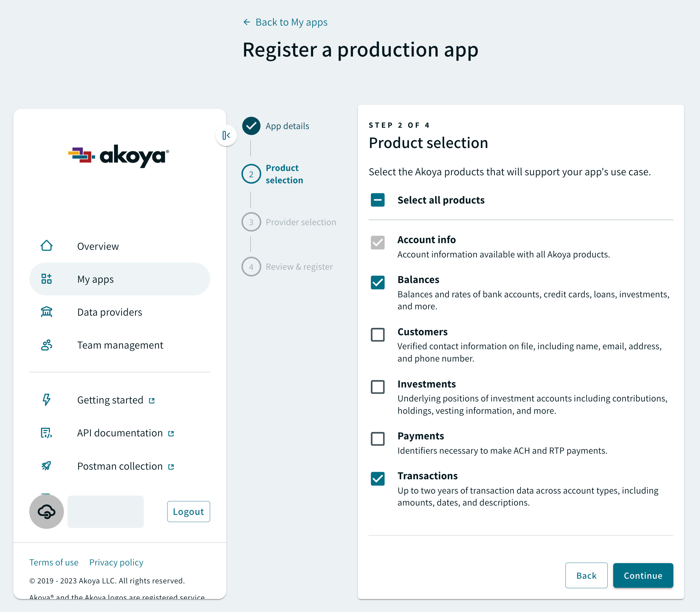
Task: Check the Payments product checkbox
Action: click(x=378, y=439)
